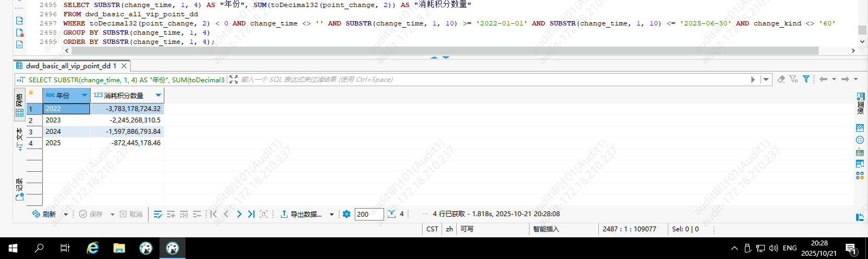Switch to 文本 text view mode

click(20, 139)
